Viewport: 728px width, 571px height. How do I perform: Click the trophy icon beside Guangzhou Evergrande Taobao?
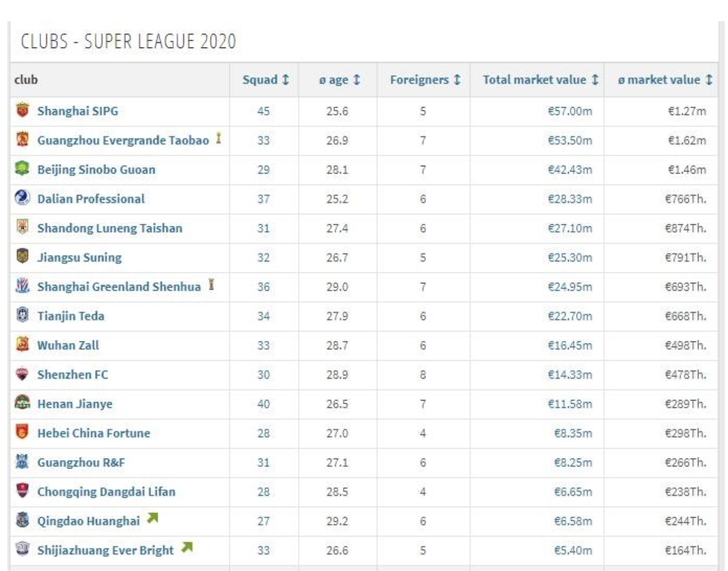click(218, 139)
